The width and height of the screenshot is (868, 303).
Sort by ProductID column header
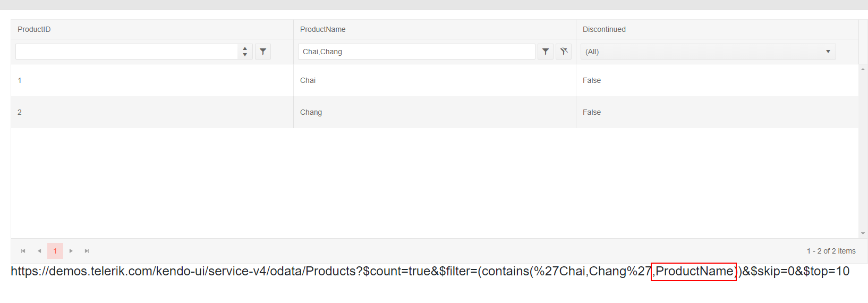(34, 29)
